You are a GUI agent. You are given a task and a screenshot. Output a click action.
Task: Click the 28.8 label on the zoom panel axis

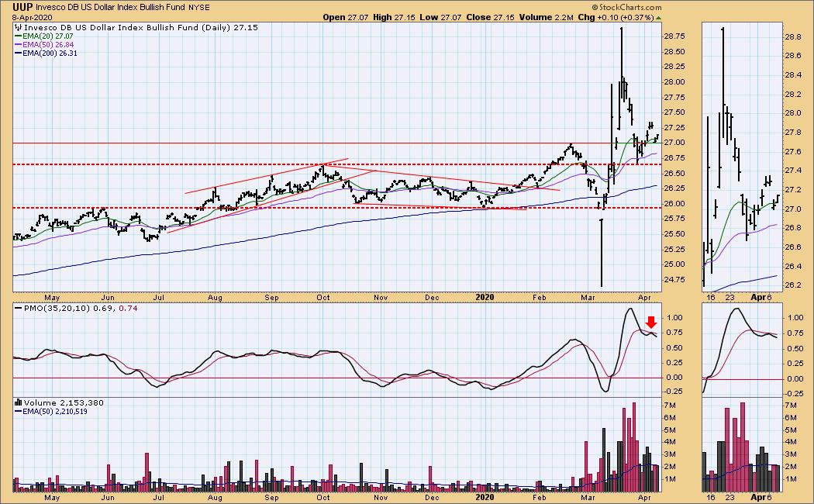coord(792,37)
